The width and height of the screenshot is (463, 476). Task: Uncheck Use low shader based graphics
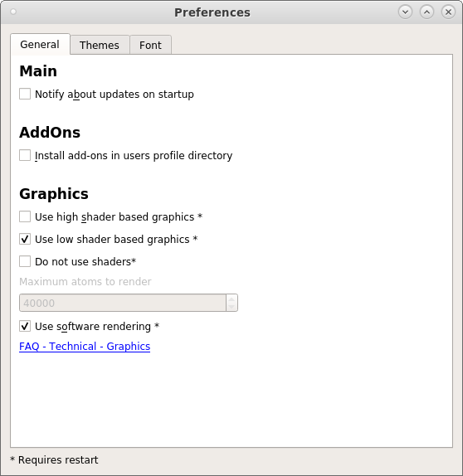click(25, 239)
